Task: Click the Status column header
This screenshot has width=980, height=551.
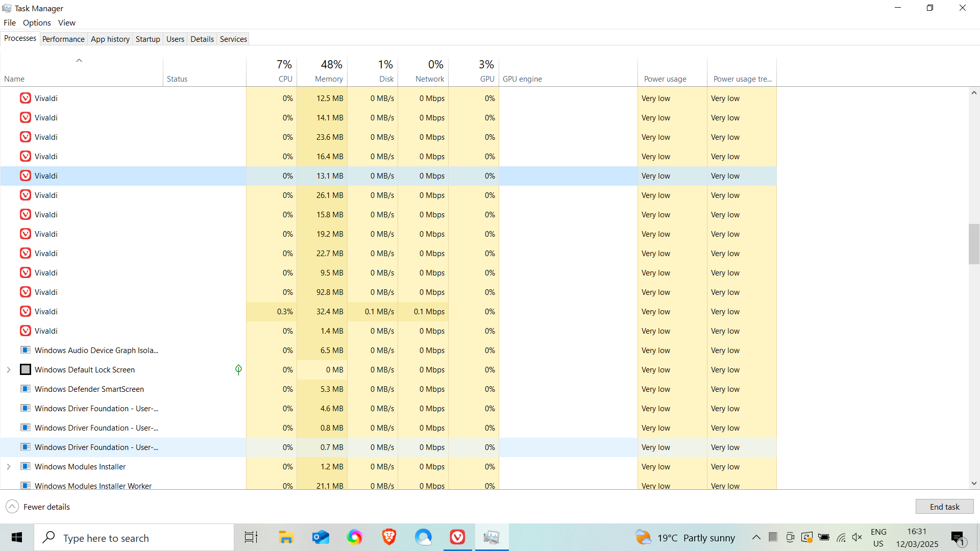Action: coord(205,71)
